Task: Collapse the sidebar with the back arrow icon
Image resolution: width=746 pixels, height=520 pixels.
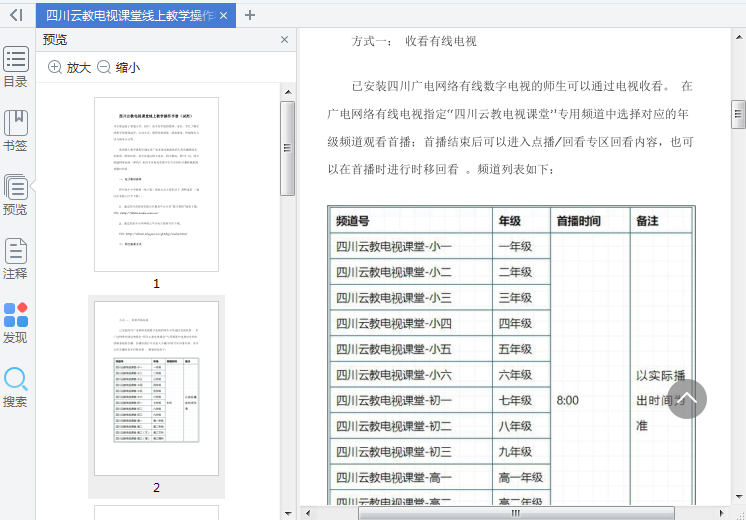Action: pos(16,15)
